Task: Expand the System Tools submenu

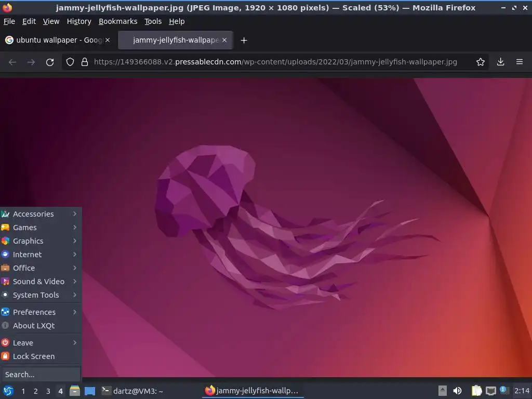Action: click(x=41, y=295)
